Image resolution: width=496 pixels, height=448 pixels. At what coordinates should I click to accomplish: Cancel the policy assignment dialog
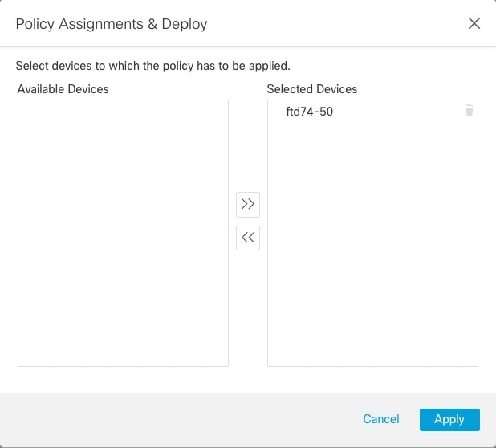pos(381,419)
